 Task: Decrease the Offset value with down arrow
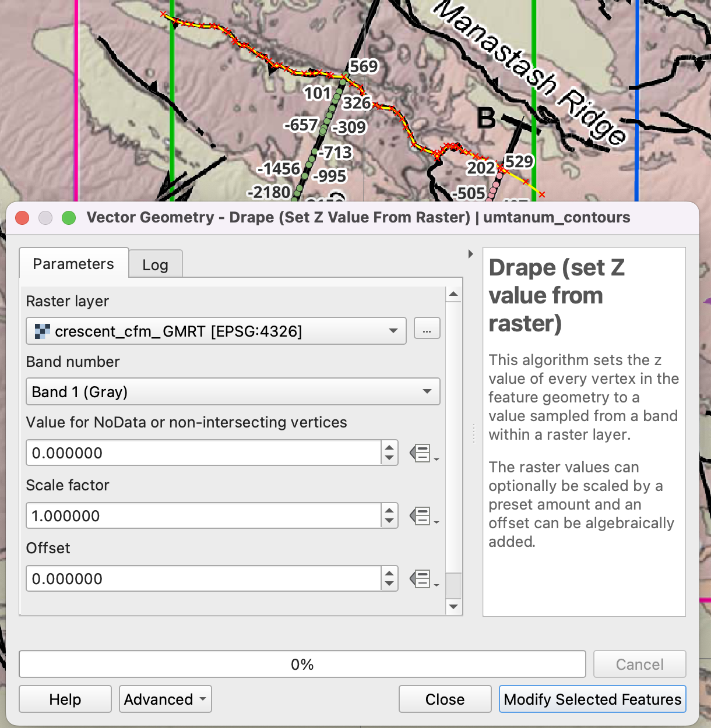click(389, 585)
